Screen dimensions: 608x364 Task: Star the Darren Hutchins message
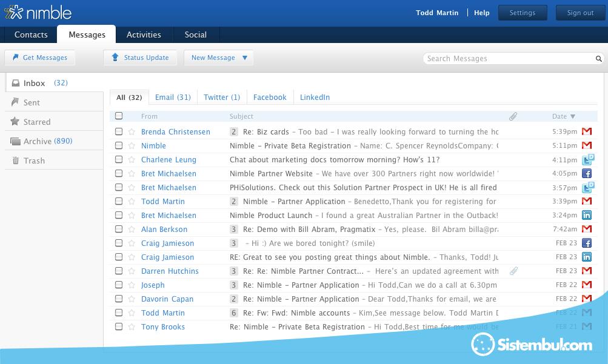[x=132, y=271]
